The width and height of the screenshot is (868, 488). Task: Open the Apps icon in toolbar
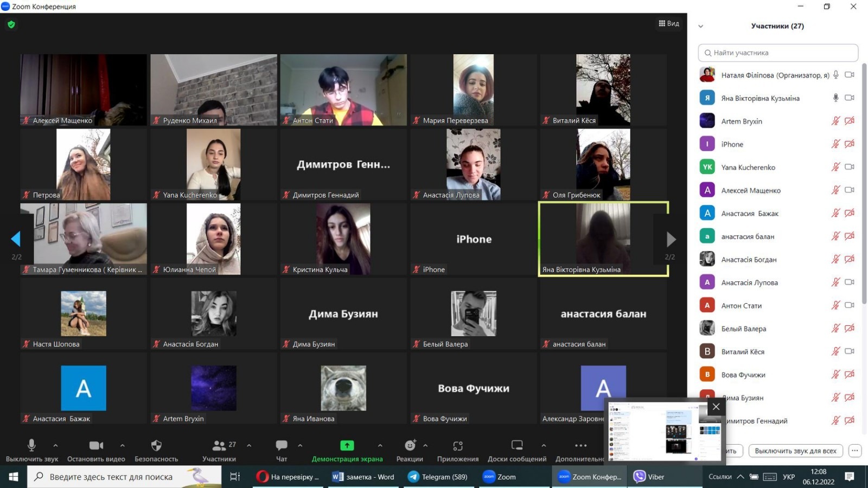coord(458,446)
